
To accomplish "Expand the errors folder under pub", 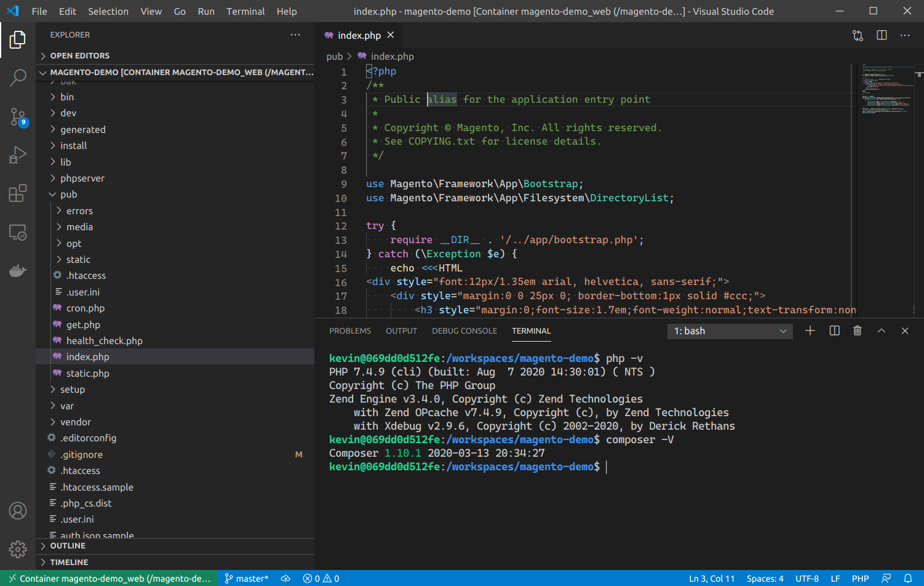I will [x=175, y=211].
